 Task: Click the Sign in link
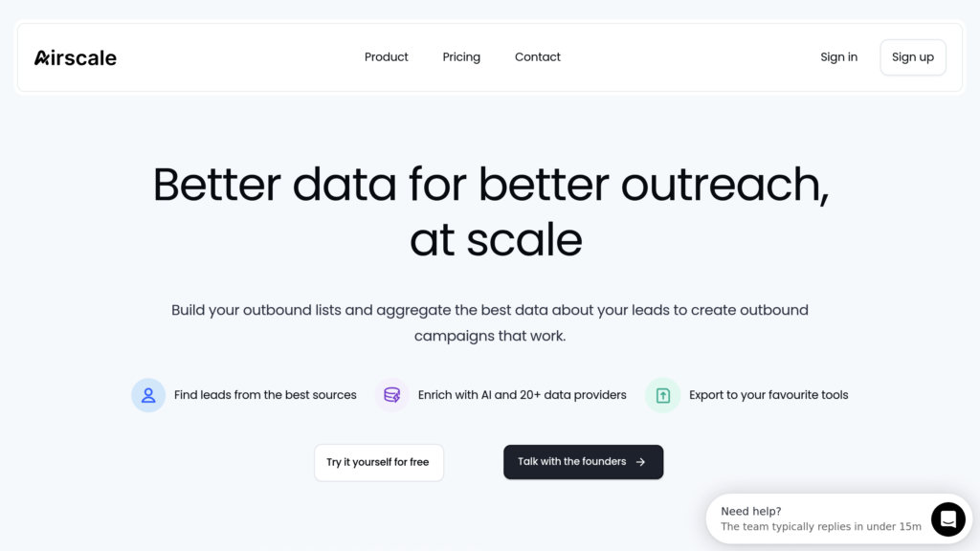838,57
